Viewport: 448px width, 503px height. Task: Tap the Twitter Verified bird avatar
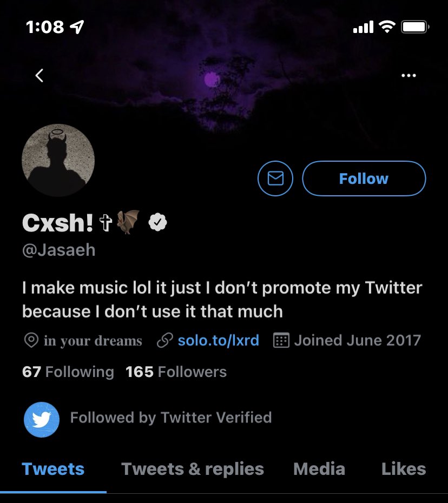pos(41,419)
